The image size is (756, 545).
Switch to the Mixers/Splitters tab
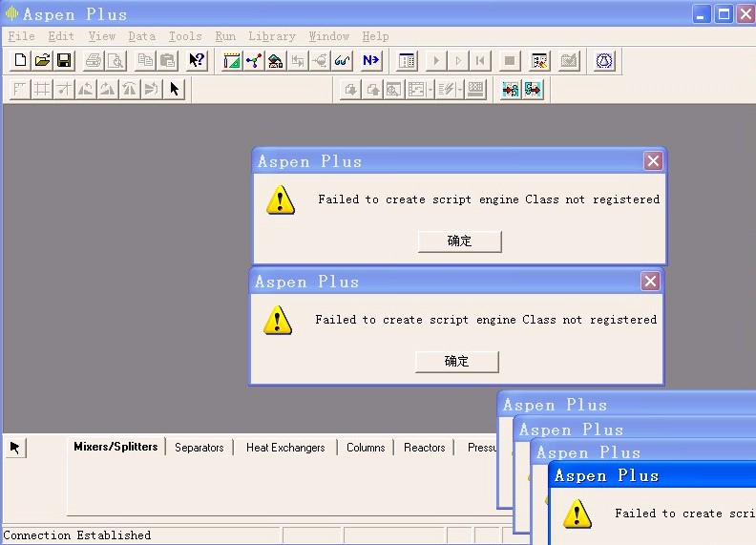[115, 447]
